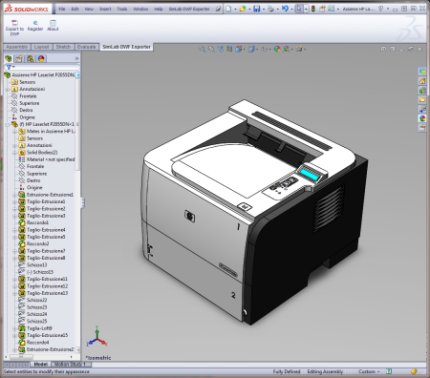Open the PropertyManager tab icon

(x=19, y=59)
